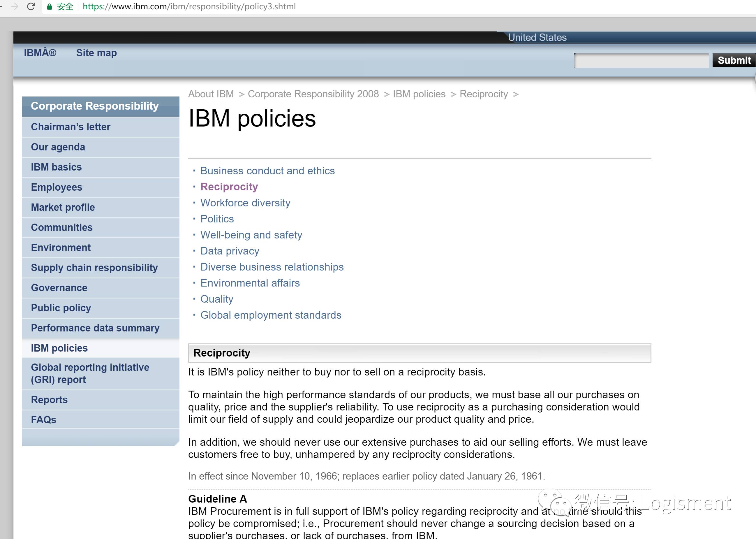
Task: Click the sentence 'It is IBM's policy neither to buy'
Action: click(337, 372)
